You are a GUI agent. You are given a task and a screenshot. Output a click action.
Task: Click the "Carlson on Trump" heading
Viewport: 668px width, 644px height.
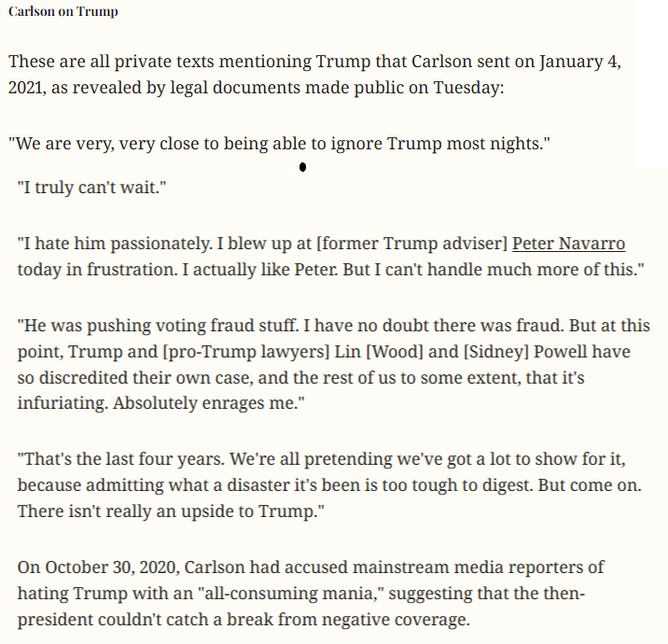[63, 11]
